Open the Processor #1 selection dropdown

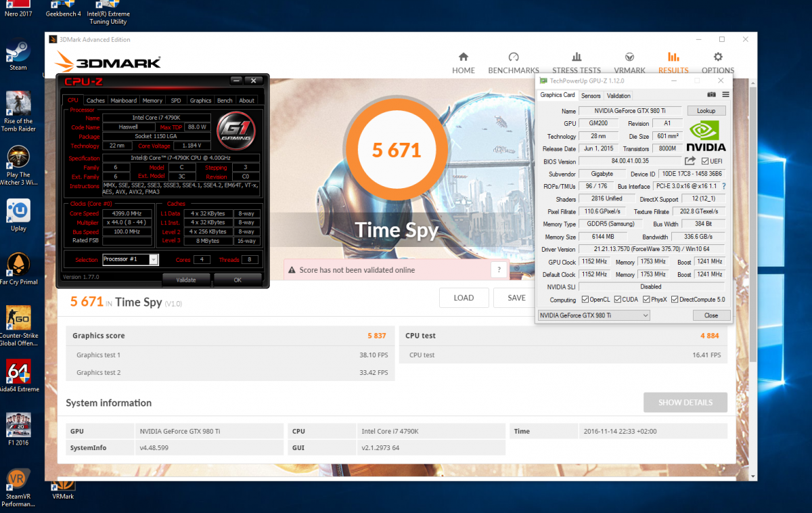coord(130,259)
